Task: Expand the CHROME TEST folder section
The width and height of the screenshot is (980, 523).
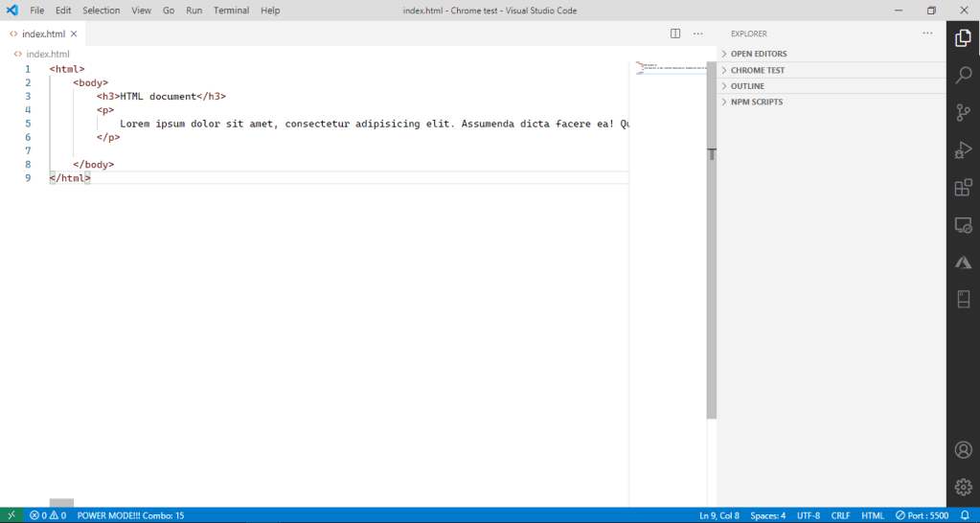Action: [757, 70]
